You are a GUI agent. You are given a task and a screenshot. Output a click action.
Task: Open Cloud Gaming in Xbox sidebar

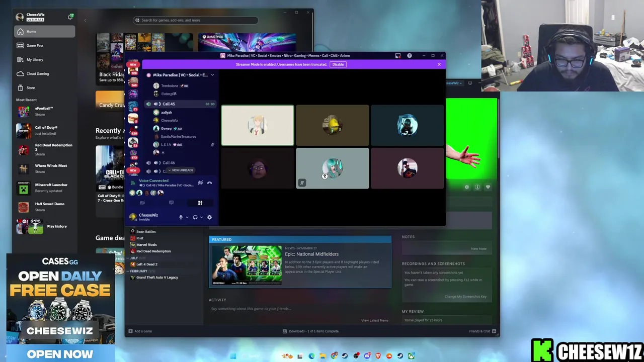[45, 74]
